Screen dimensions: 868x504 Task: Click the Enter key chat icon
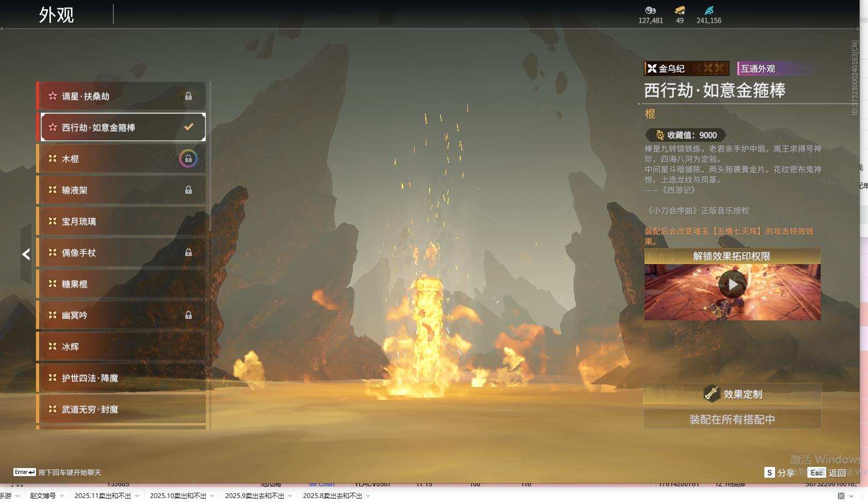[25, 472]
